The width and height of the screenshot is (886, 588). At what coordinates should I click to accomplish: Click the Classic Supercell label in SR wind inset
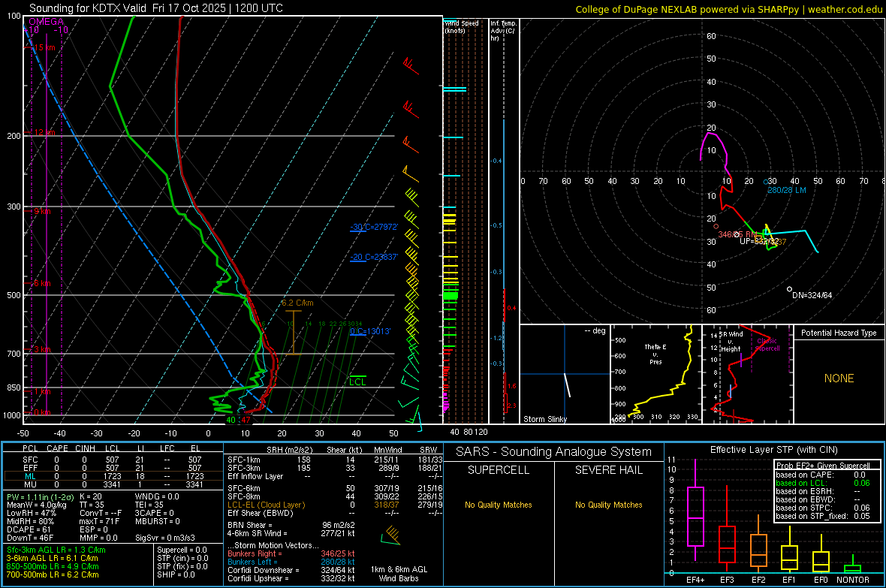pyautogui.click(x=767, y=345)
